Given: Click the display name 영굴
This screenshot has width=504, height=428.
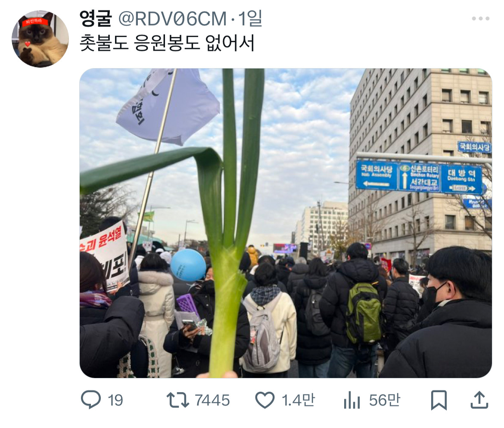Looking at the screenshot, I should (96, 19).
